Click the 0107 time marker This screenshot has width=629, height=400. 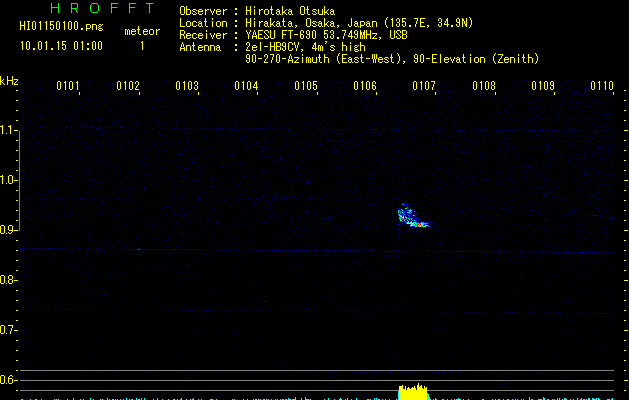[x=424, y=86]
